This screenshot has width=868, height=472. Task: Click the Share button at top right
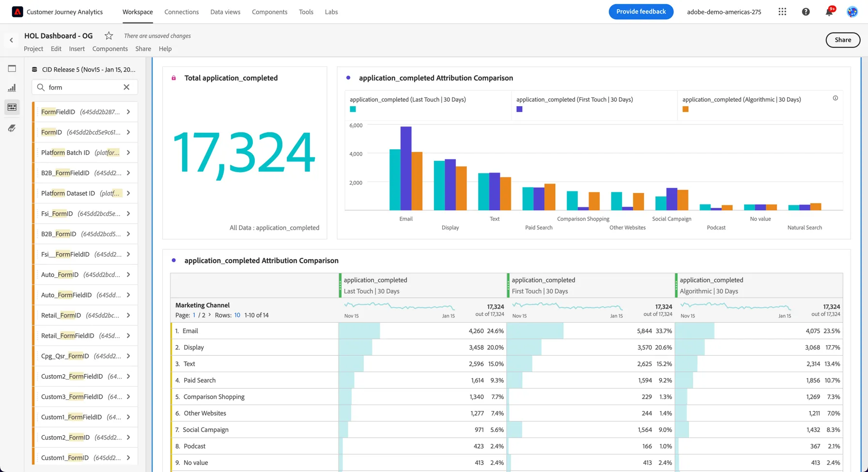pos(843,40)
